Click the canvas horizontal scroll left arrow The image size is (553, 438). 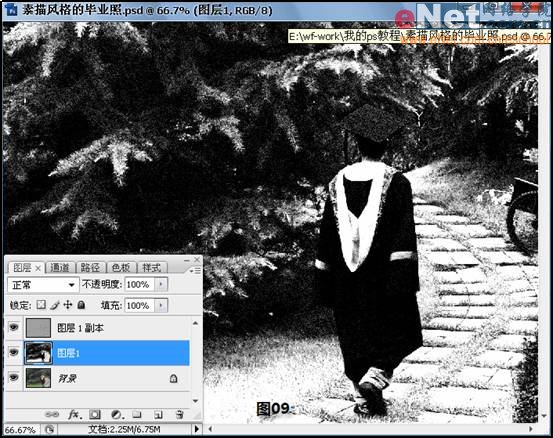(210, 429)
